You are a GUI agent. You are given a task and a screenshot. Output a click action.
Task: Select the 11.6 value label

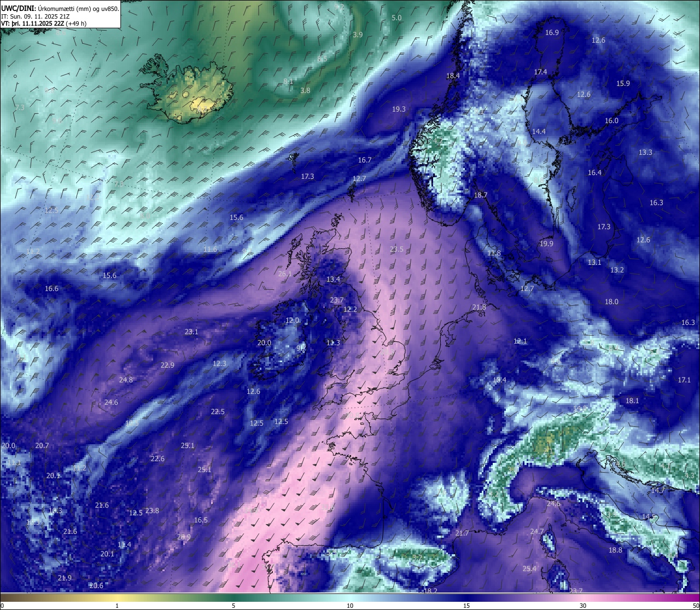(x=210, y=249)
